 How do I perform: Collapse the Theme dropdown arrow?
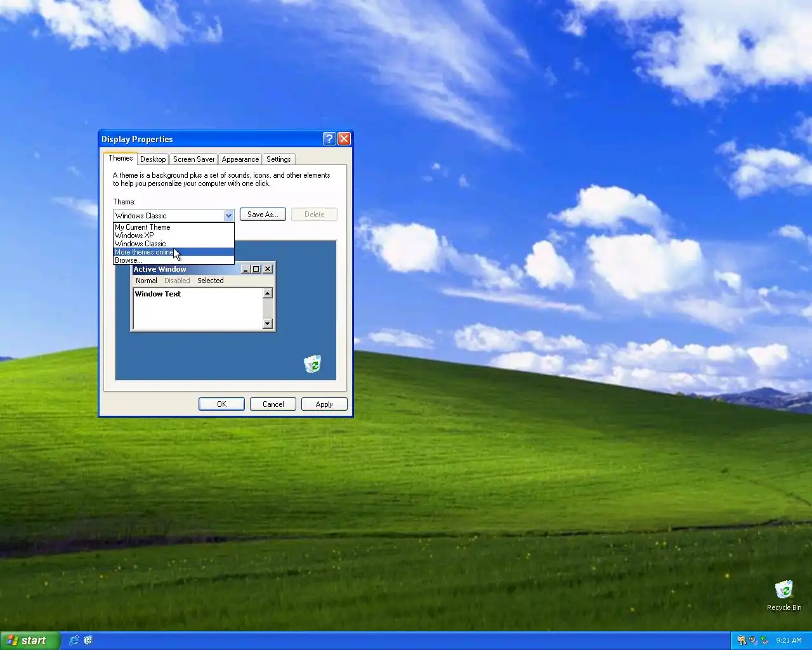pyautogui.click(x=228, y=216)
